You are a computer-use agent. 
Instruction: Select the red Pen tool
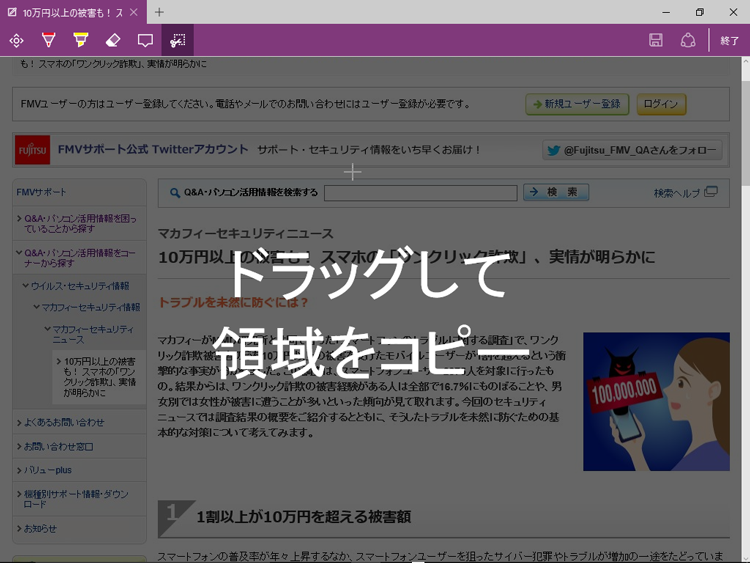click(48, 41)
